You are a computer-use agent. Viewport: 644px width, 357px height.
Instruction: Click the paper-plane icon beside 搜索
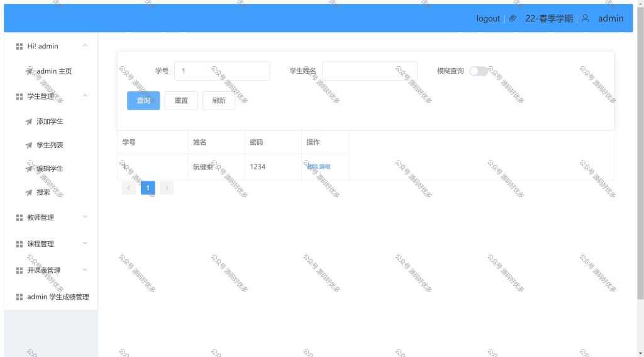pyautogui.click(x=29, y=193)
